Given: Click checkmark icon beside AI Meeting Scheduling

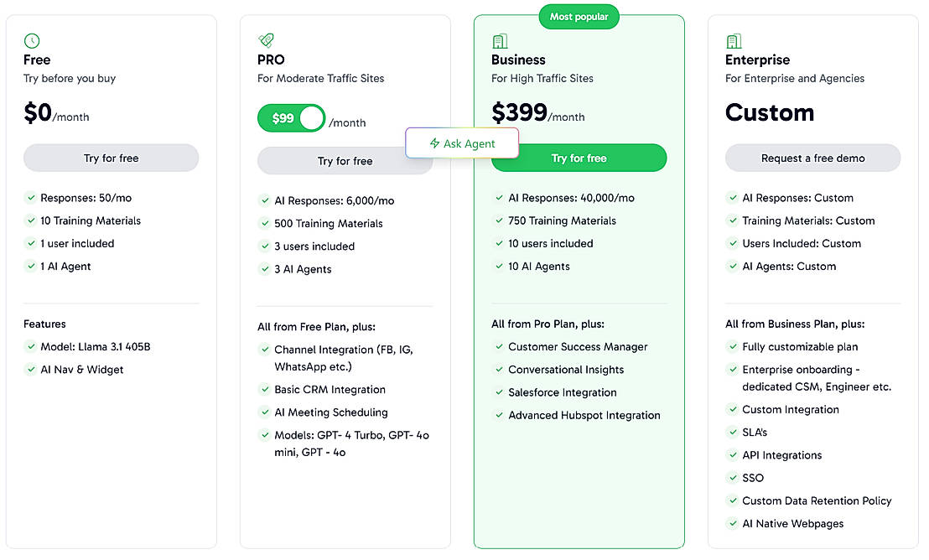Looking at the screenshot, I should pos(264,412).
